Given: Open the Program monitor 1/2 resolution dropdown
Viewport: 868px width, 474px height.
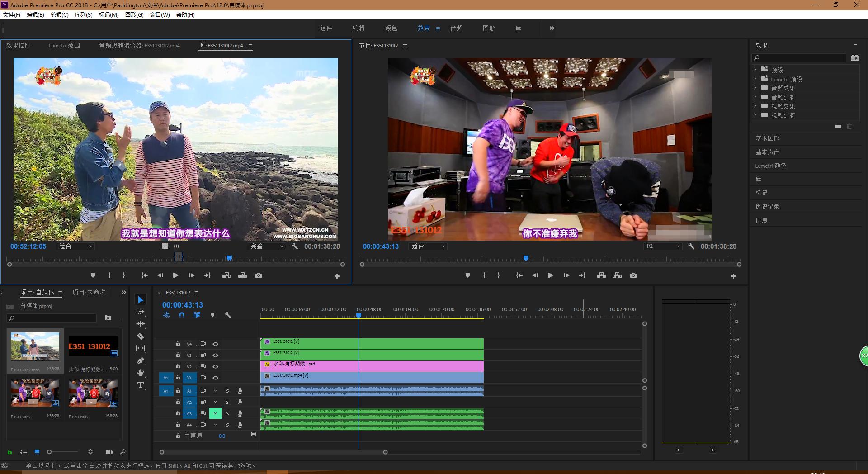Looking at the screenshot, I should click(x=662, y=246).
